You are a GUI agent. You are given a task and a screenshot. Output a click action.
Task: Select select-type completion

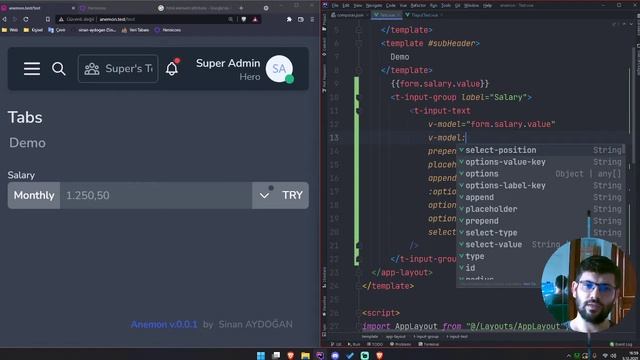coord(540,233)
